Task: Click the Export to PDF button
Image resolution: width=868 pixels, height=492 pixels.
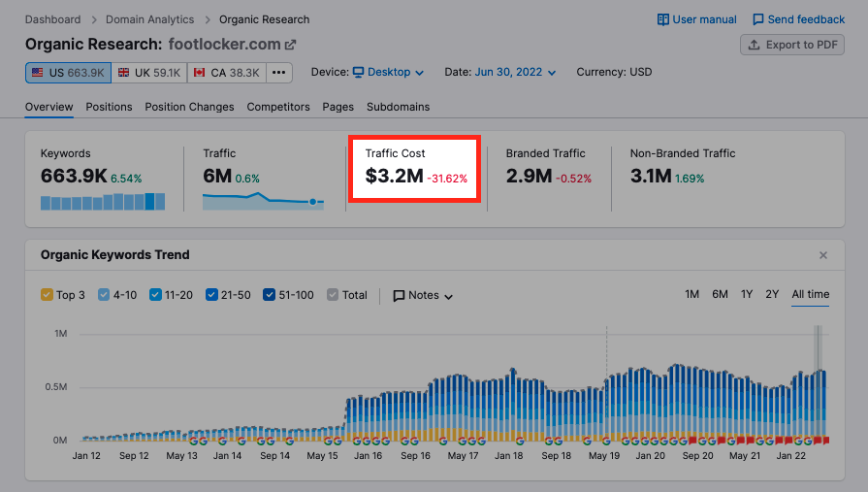Action: [792, 45]
